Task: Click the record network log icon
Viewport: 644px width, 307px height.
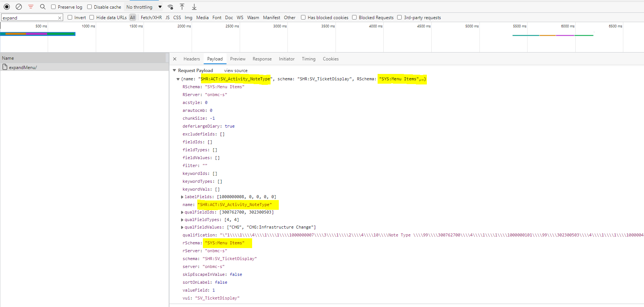Action: tap(7, 7)
